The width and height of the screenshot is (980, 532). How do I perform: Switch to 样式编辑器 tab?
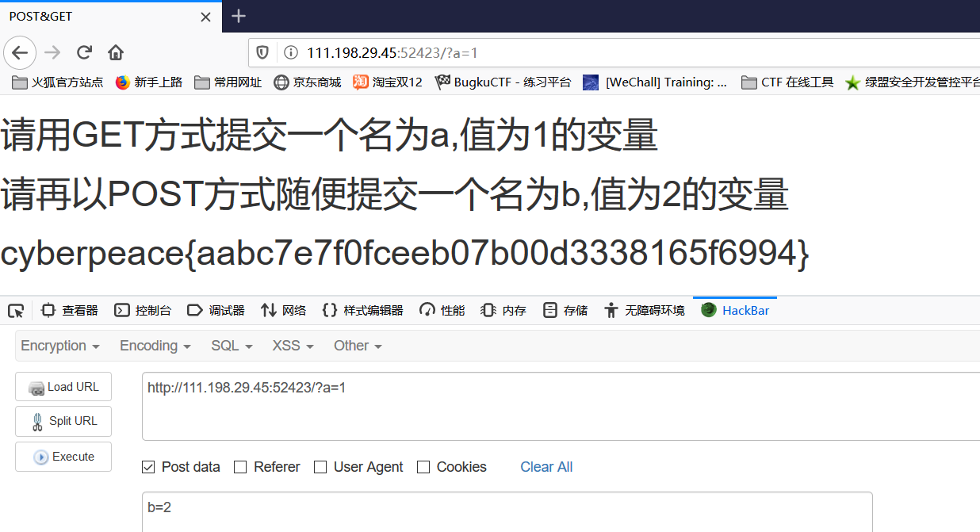coord(362,310)
